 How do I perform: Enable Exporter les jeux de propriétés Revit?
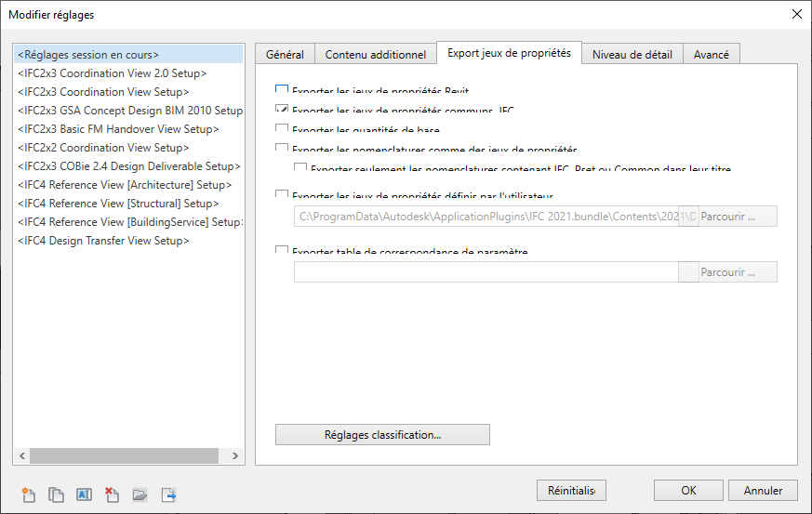[282, 89]
